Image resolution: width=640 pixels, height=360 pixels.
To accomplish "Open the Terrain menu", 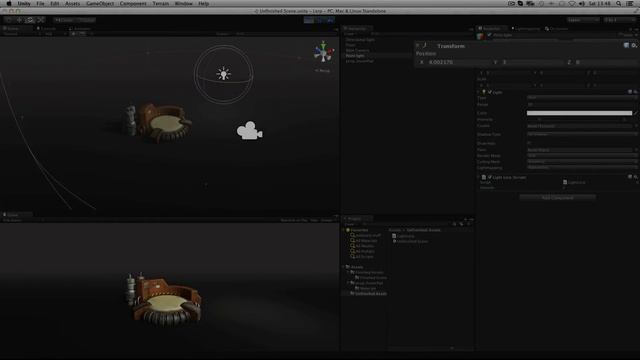I will 160,4.
